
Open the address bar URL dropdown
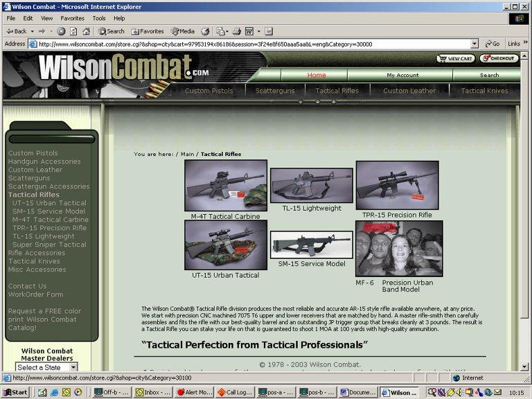click(x=474, y=44)
